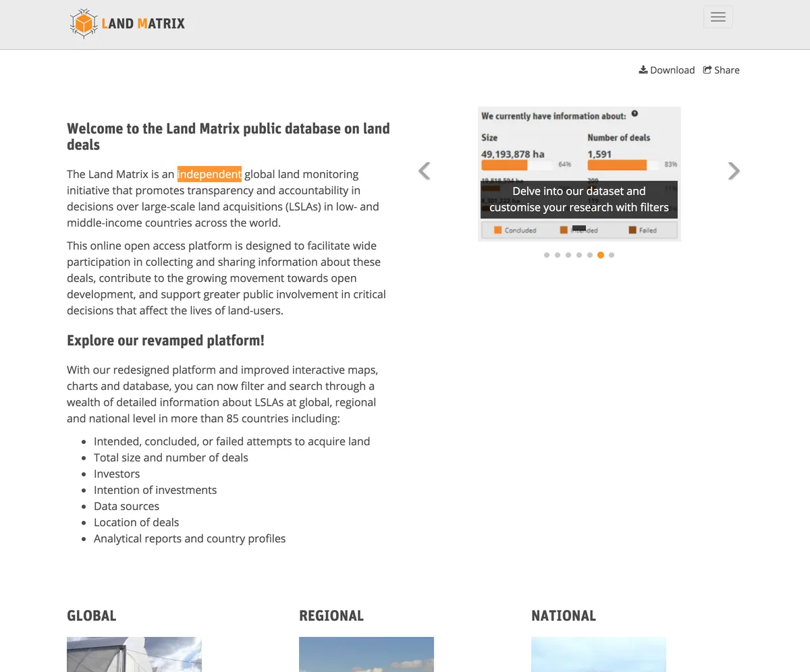Click the 'Data sources' list item
Screen dimensions: 810x672
(126, 506)
